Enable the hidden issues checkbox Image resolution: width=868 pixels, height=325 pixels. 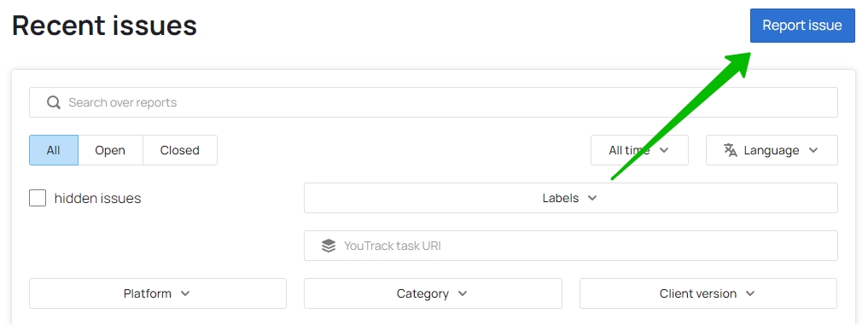[38, 198]
